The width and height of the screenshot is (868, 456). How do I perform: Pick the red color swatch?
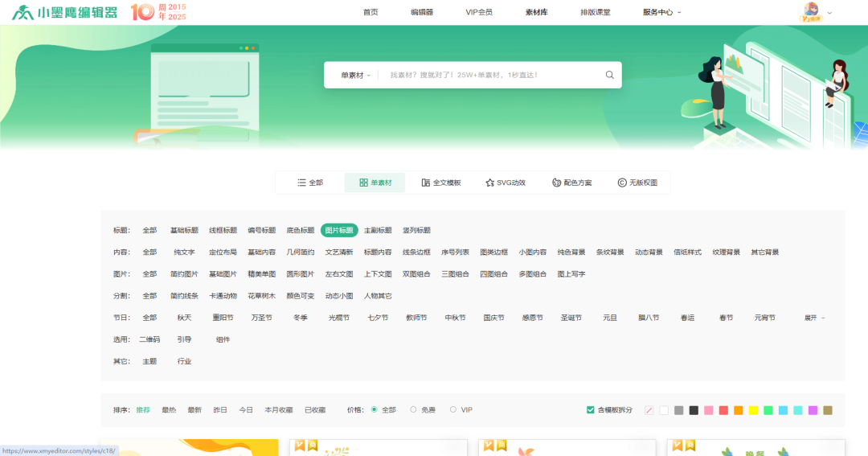723,411
